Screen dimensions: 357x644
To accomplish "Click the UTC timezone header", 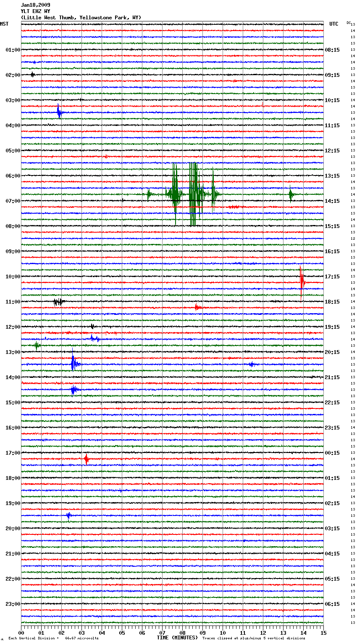I will [333, 24].
